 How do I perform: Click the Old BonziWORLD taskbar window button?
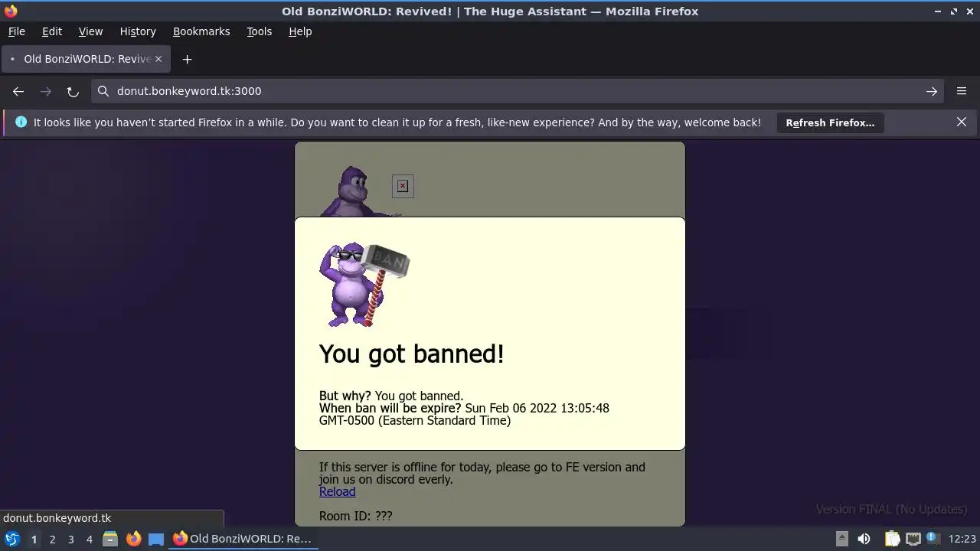point(243,539)
